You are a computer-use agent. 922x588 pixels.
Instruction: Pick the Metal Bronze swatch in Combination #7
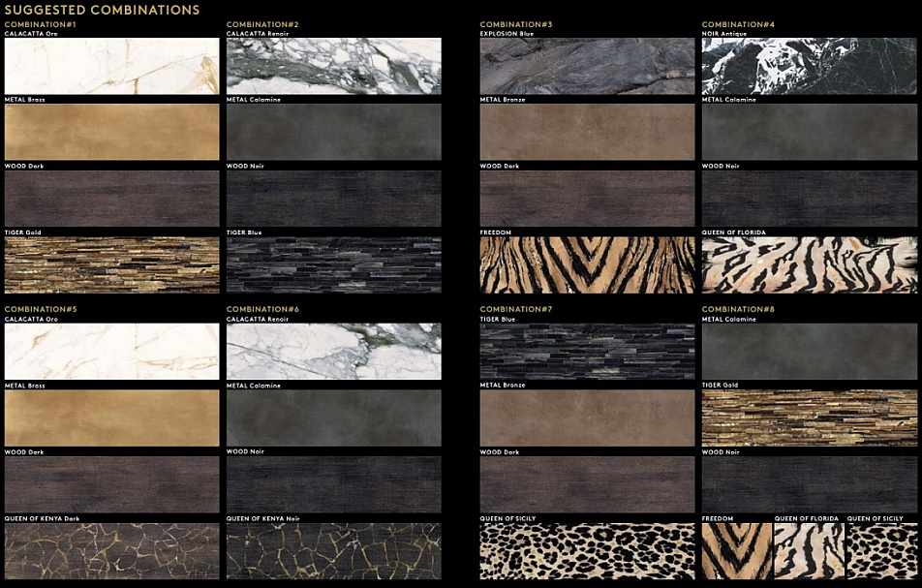pyautogui.click(x=587, y=418)
